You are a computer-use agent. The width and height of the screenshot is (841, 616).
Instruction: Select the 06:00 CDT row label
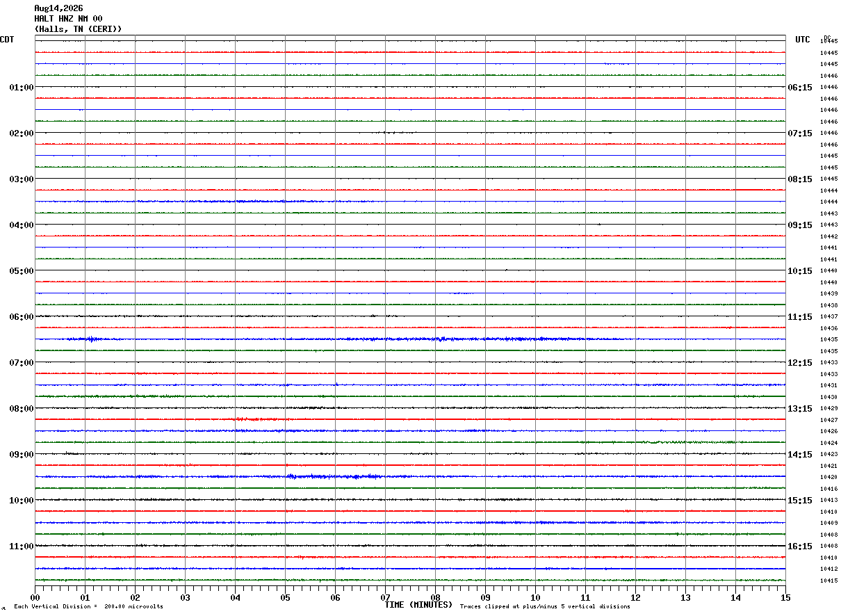(x=22, y=317)
